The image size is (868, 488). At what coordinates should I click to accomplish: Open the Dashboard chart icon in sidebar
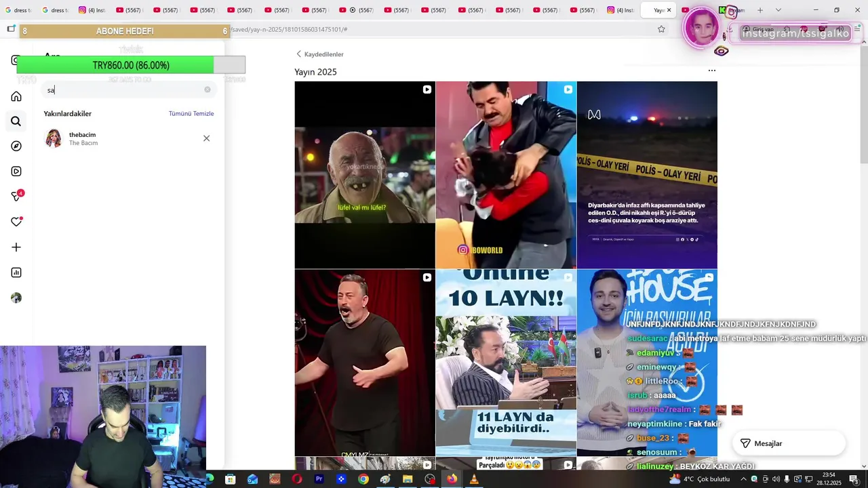(16, 272)
